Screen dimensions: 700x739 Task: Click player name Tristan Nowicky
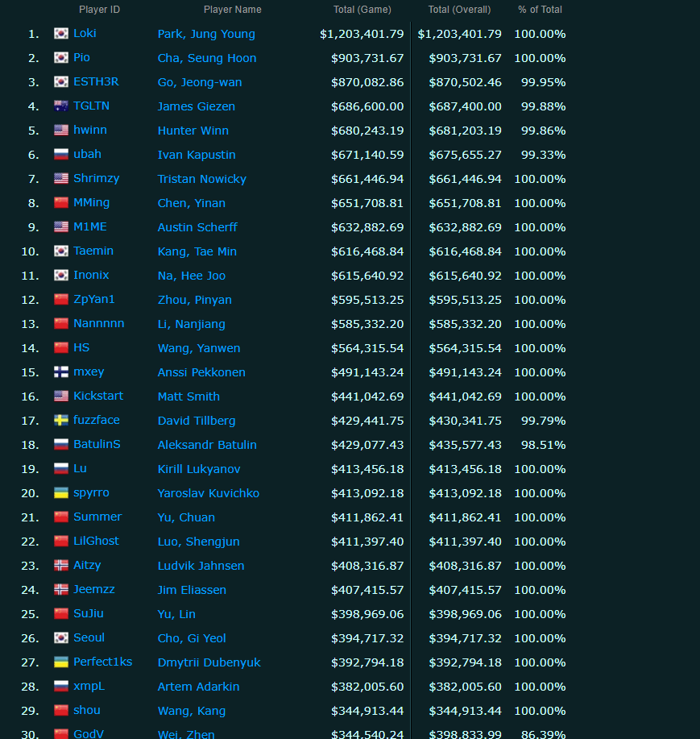tap(201, 179)
